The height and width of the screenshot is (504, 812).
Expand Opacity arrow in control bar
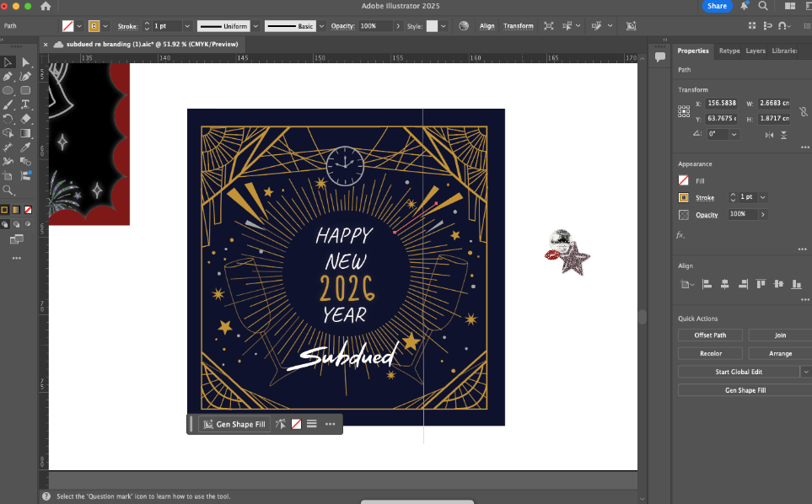pos(398,26)
